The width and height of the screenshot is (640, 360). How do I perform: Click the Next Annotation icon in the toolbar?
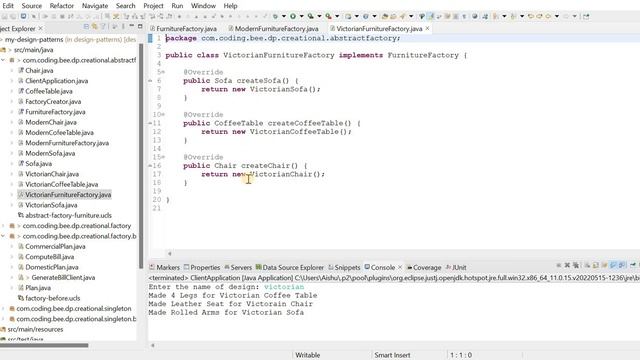point(495,16)
